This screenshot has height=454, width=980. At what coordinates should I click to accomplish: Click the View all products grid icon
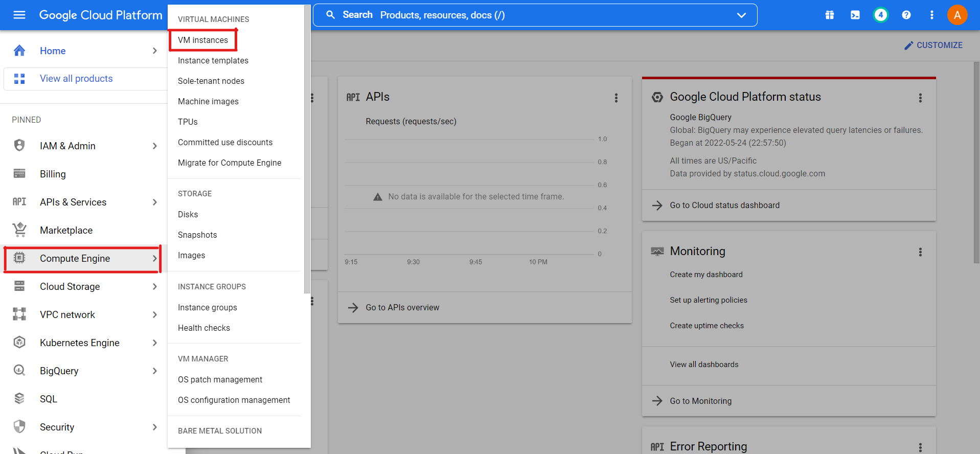[x=19, y=78]
